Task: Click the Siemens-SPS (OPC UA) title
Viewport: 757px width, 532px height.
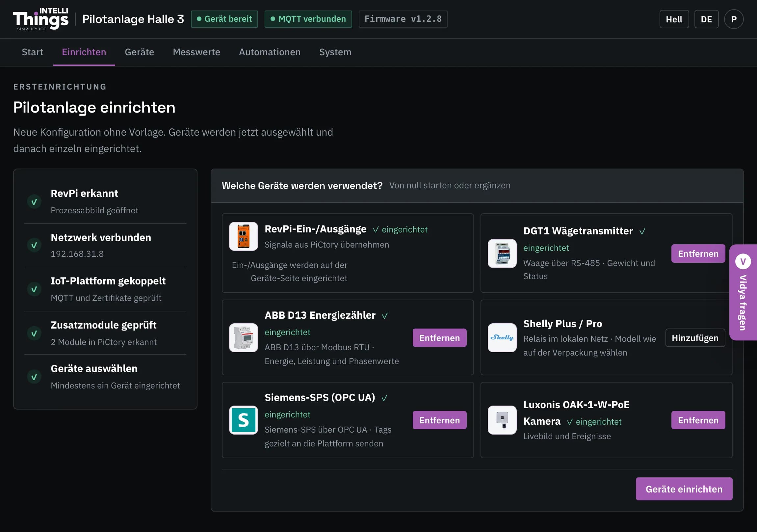Action: [320, 397]
